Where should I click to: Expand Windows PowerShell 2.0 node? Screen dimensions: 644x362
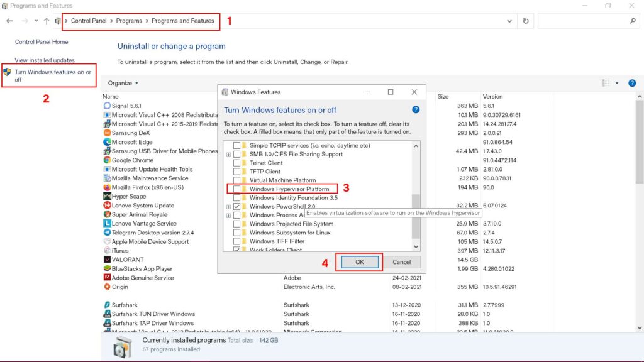click(228, 207)
